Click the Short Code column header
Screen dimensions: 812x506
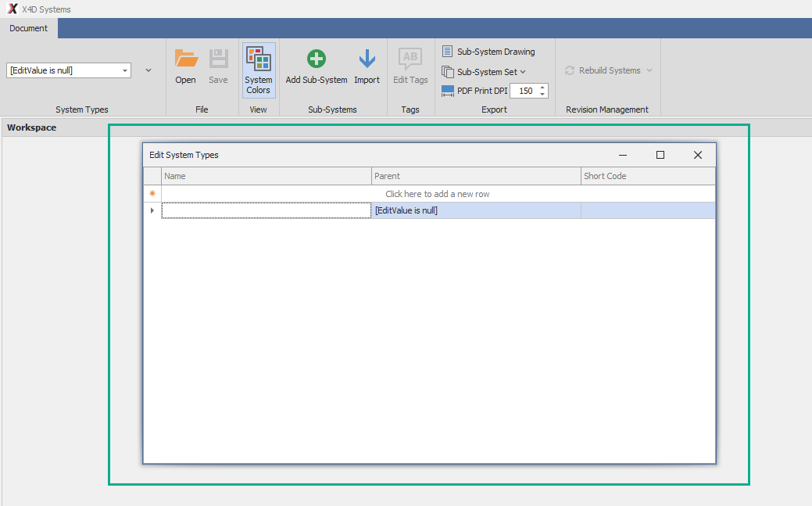point(648,176)
